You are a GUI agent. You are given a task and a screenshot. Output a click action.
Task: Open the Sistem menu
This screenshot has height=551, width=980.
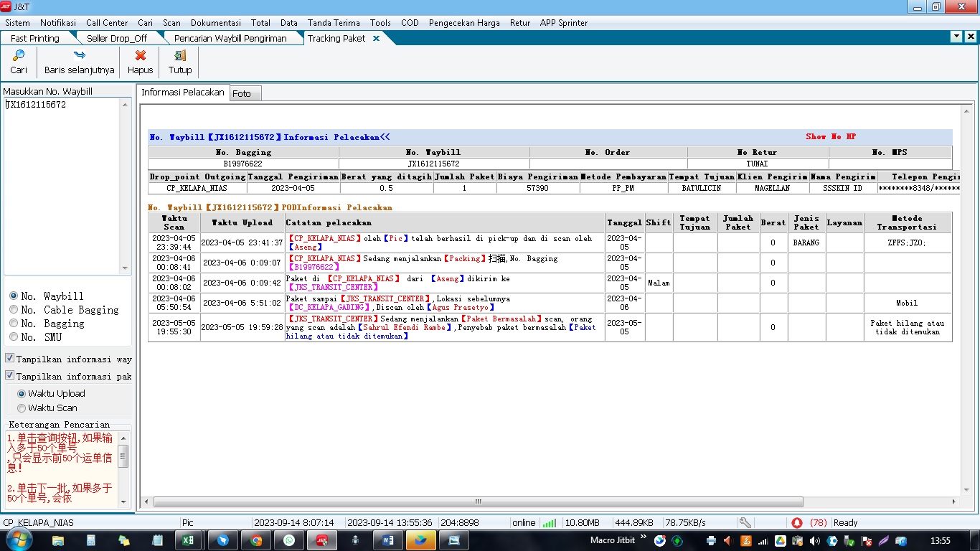pos(18,22)
